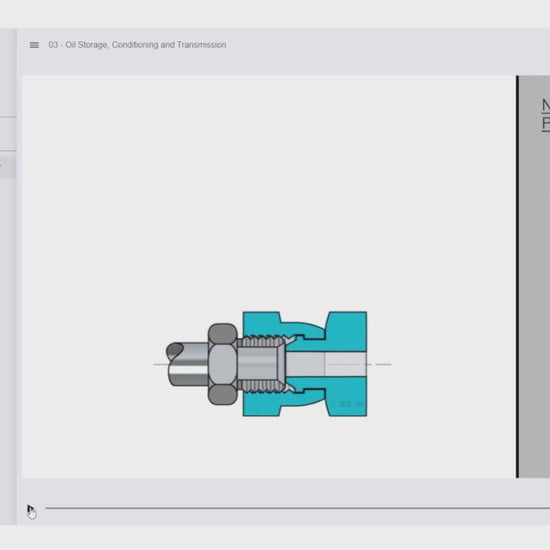This screenshot has height=550, width=550.
Task: Open the hamburger menu icon
Action: pos(34,45)
